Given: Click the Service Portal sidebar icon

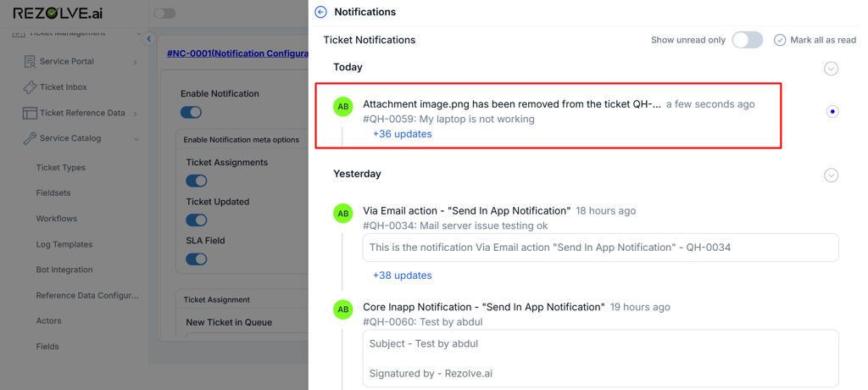Looking at the screenshot, I should [30, 62].
